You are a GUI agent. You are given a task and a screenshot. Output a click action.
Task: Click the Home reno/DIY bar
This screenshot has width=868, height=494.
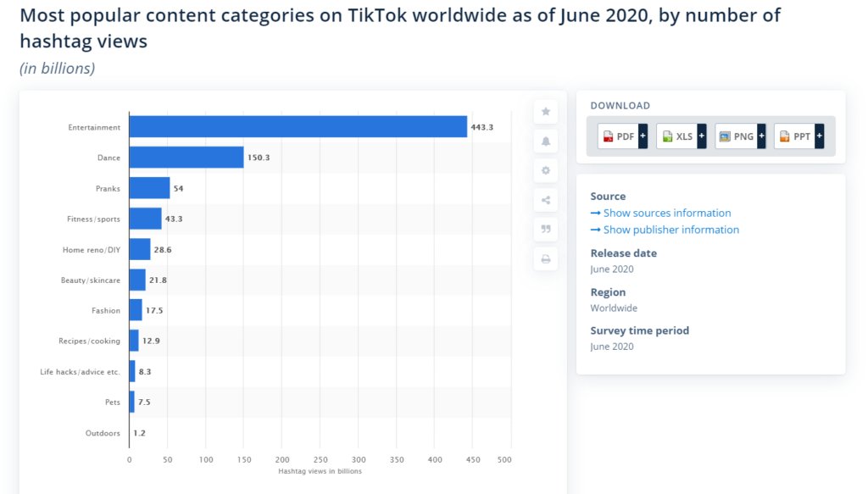coord(140,249)
